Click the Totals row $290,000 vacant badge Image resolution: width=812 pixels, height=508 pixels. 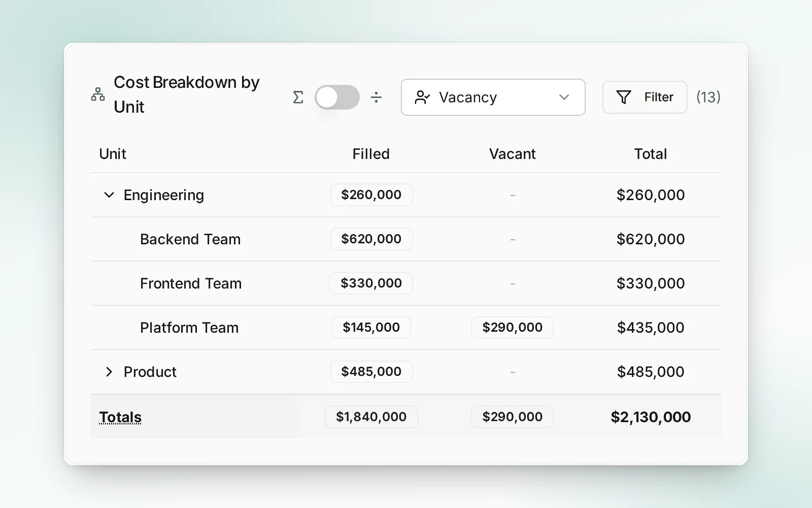click(512, 417)
